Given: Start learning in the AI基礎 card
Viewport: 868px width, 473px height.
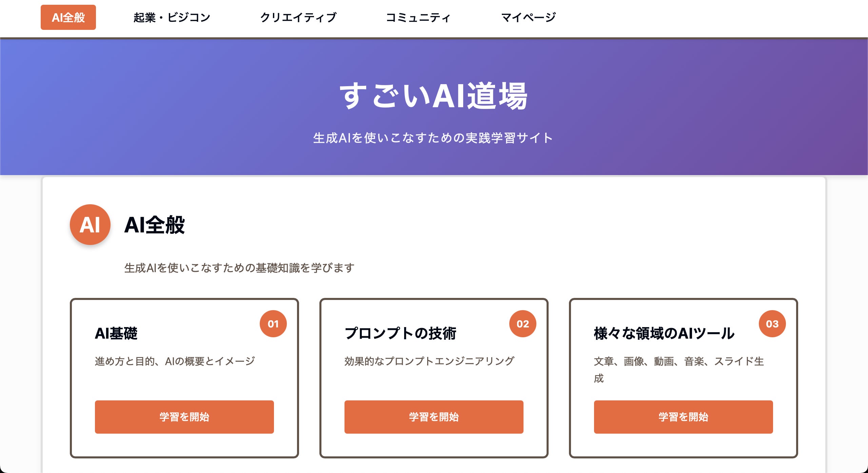Looking at the screenshot, I should pyautogui.click(x=184, y=417).
